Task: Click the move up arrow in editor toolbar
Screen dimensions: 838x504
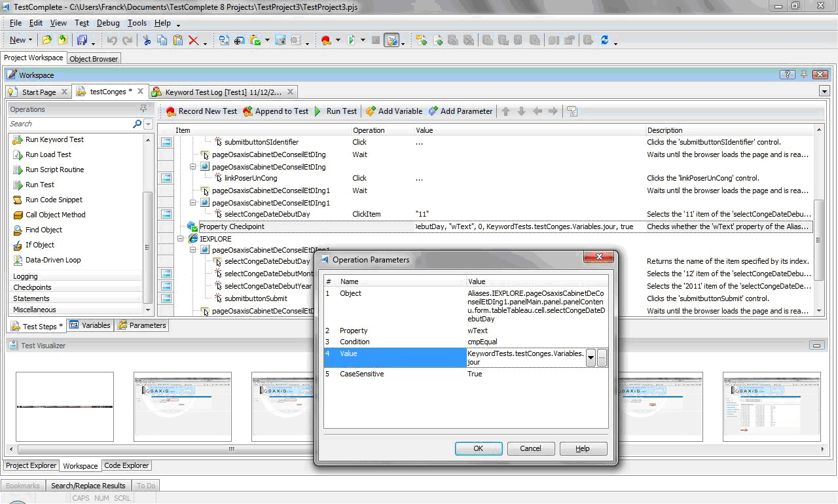Action: pos(506,111)
